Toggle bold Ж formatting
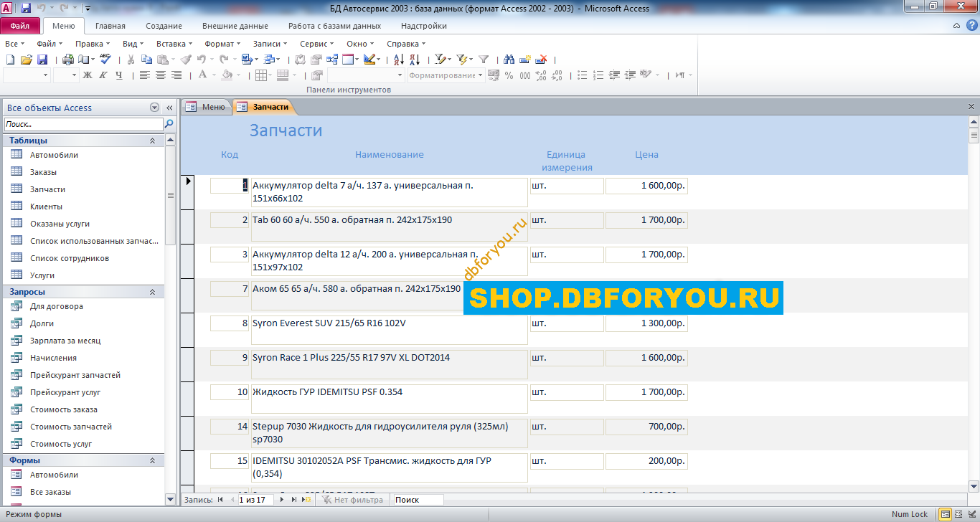This screenshot has width=980, height=522. tap(88, 75)
